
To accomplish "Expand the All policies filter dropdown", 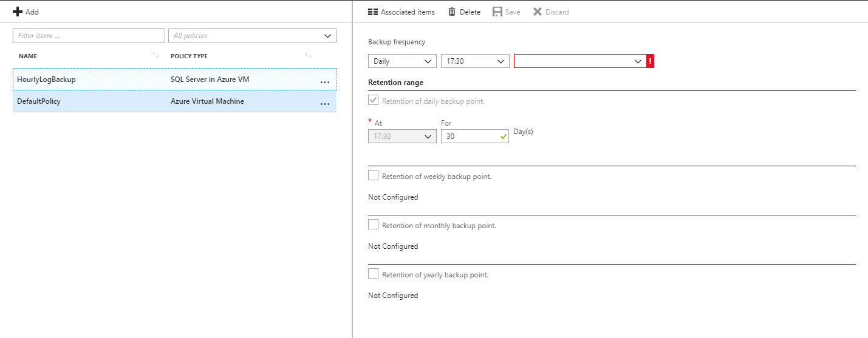I will 252,36.
